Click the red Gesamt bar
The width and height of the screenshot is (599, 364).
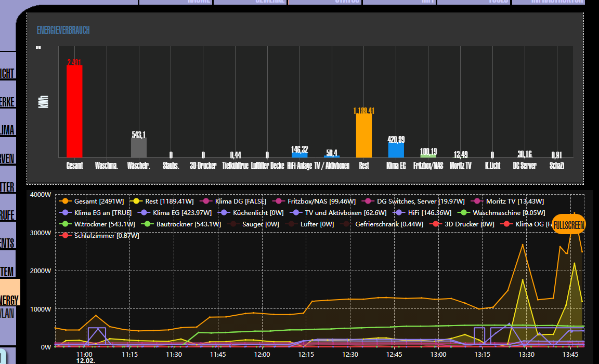click(x=74, y=112)
